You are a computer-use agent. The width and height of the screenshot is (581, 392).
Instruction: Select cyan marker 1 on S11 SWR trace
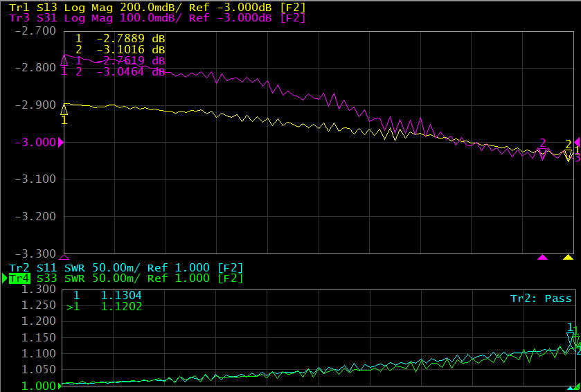pos(571,338)
